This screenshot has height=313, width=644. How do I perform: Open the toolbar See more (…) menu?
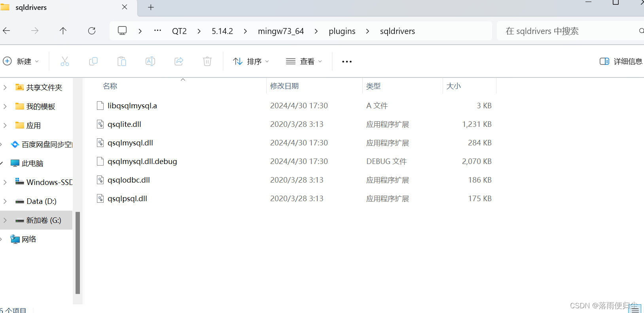coord(347,62)
